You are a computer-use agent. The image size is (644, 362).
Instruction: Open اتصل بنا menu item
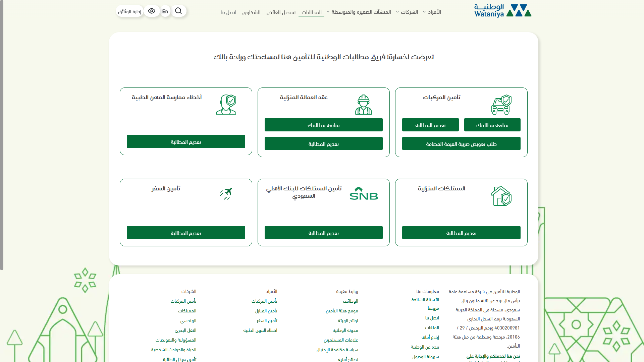(228, 12)
